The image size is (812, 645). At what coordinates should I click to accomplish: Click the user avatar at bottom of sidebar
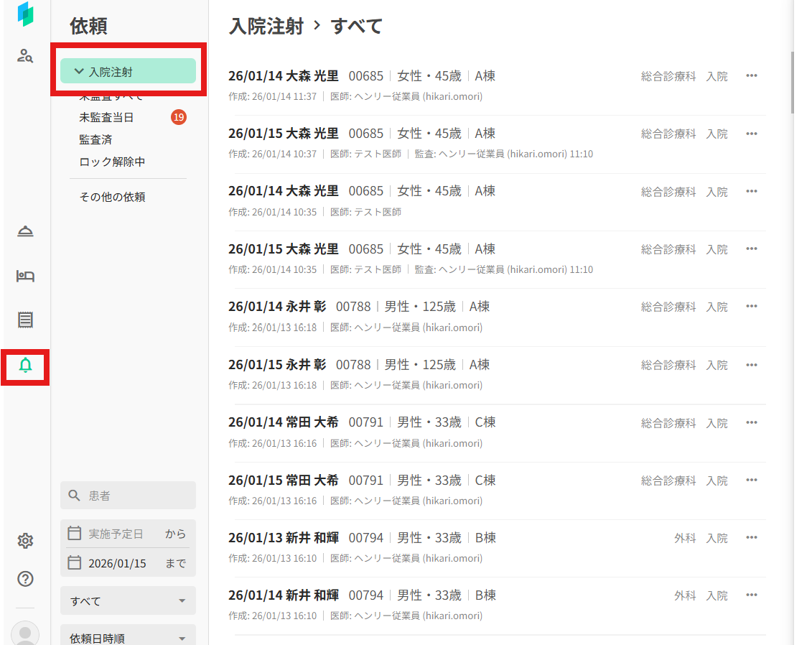25,633
